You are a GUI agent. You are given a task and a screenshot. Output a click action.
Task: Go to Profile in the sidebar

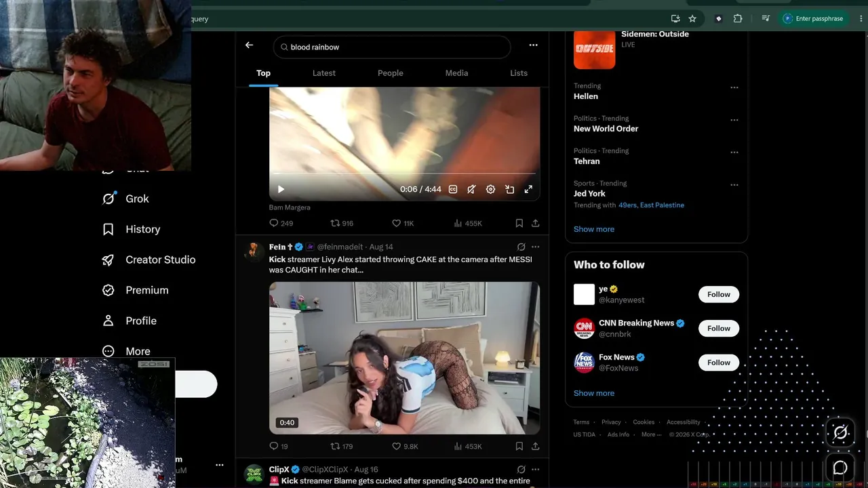click(x=129, y=321)
